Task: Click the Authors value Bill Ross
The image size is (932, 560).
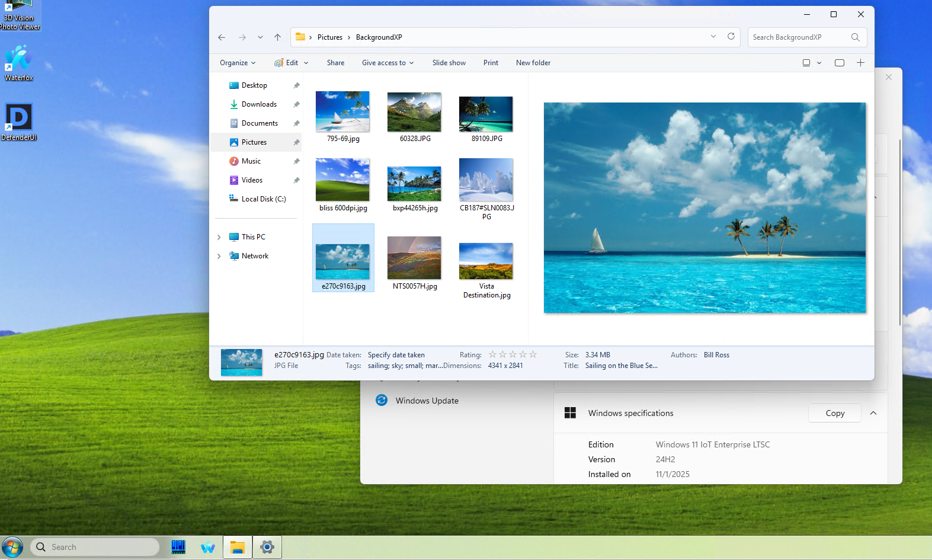Action: pos(716,355)
